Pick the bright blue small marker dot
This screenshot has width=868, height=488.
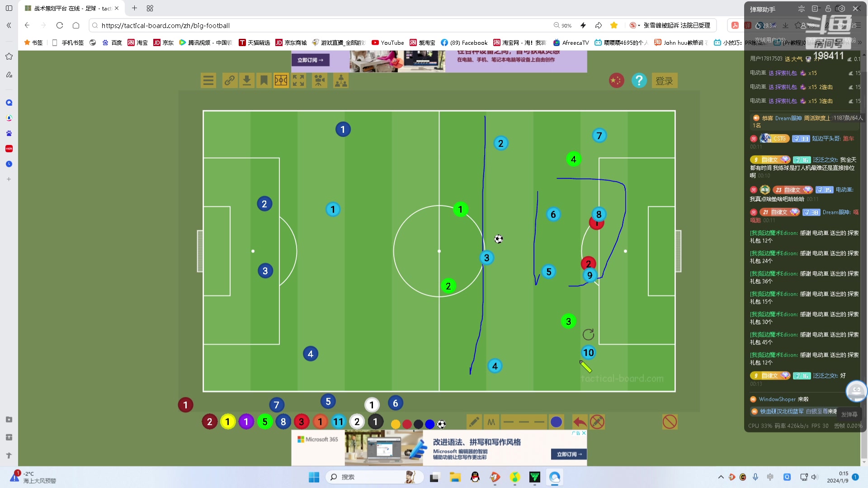click(x=430, y=424)
